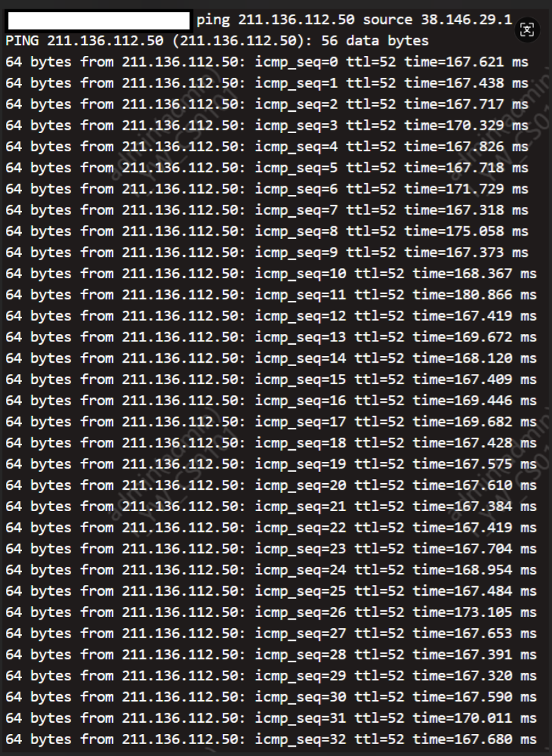Select the last line icmp_seq=32
552x756 pixels.
pos(271,739)
